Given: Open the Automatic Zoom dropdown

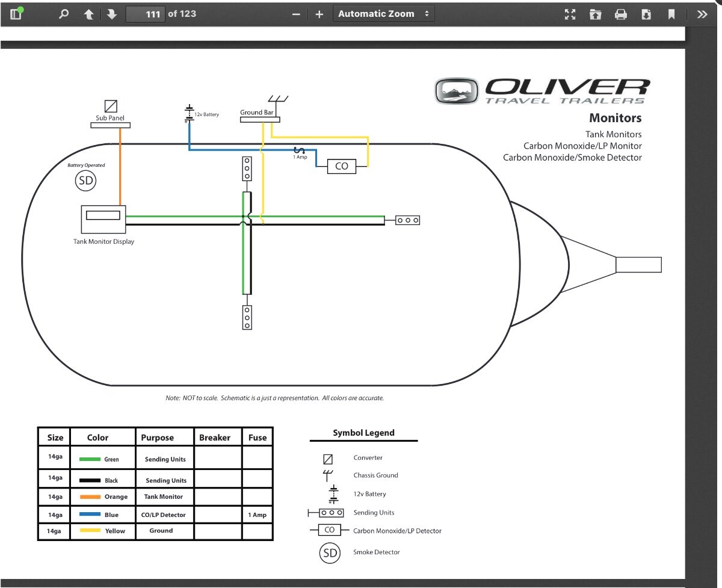Looking at the screenshot, I should pos(384,14).
